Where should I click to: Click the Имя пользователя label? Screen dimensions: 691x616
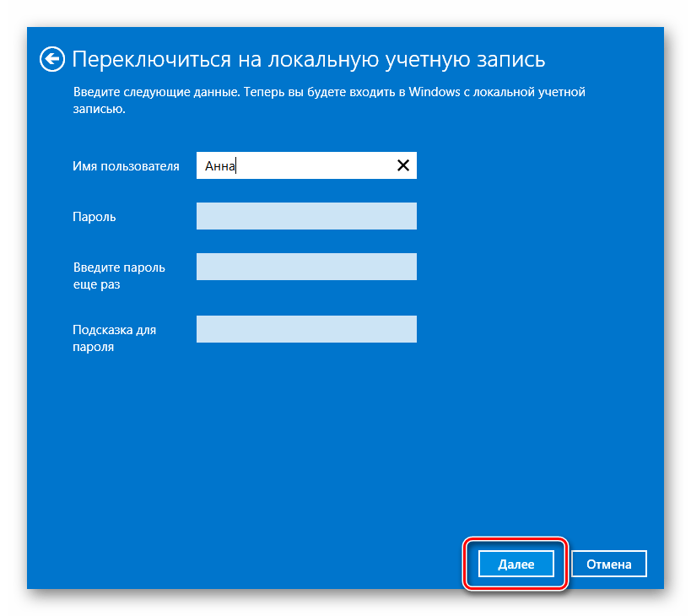126,166
